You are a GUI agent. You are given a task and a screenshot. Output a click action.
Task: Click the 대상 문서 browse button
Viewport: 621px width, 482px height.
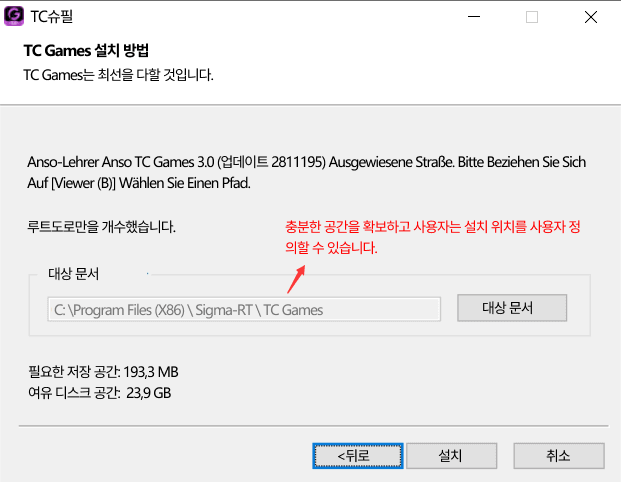tap(512, 308)
